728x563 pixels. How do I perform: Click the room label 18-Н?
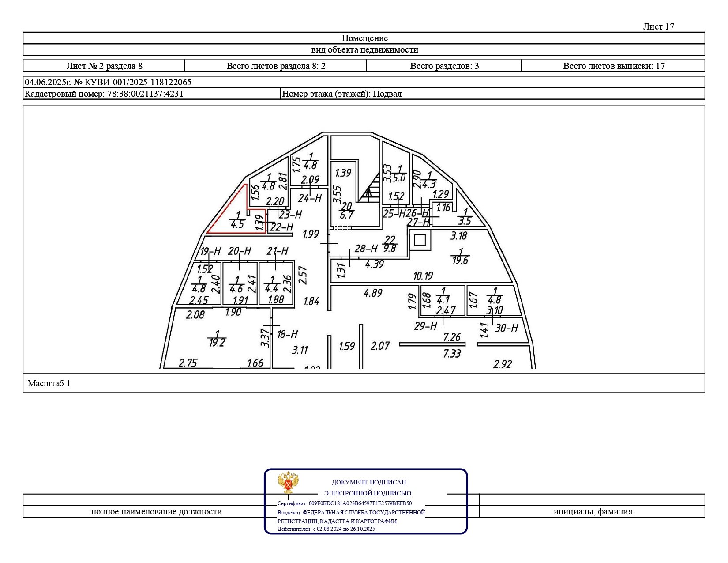pos(287,334)
